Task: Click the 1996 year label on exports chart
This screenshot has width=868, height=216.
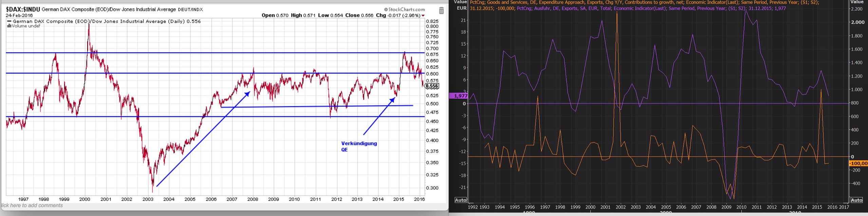Action: point(530,207)
